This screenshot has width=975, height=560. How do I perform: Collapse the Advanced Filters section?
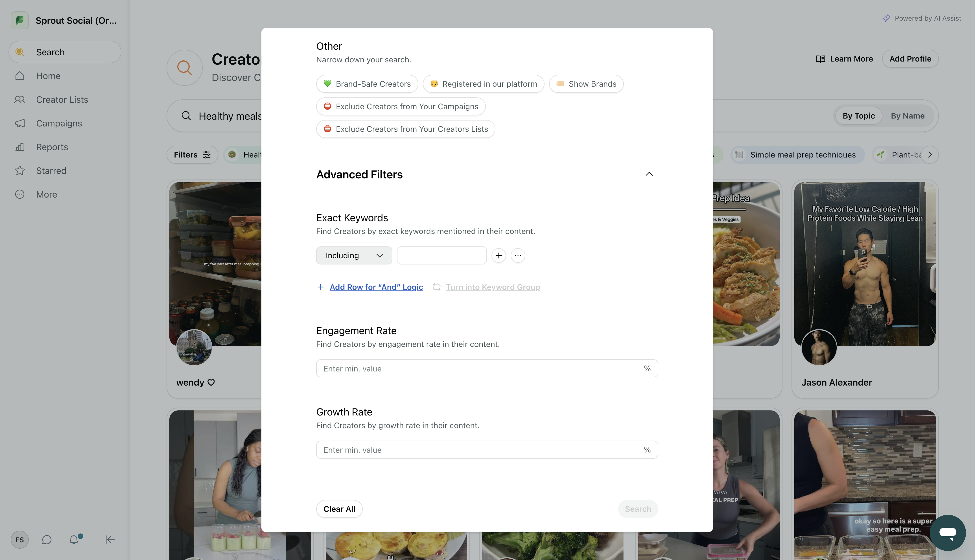649,174
